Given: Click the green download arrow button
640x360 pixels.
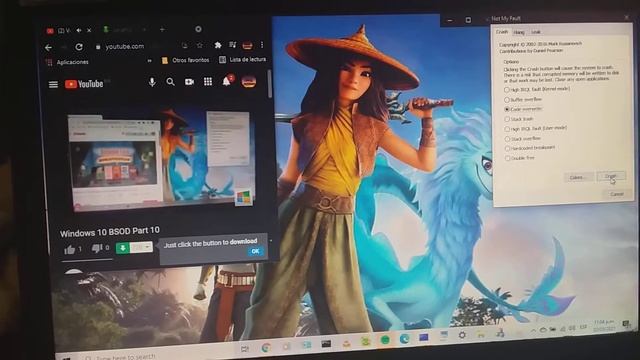Looking at the screenshot, I should tap(122, 247).
